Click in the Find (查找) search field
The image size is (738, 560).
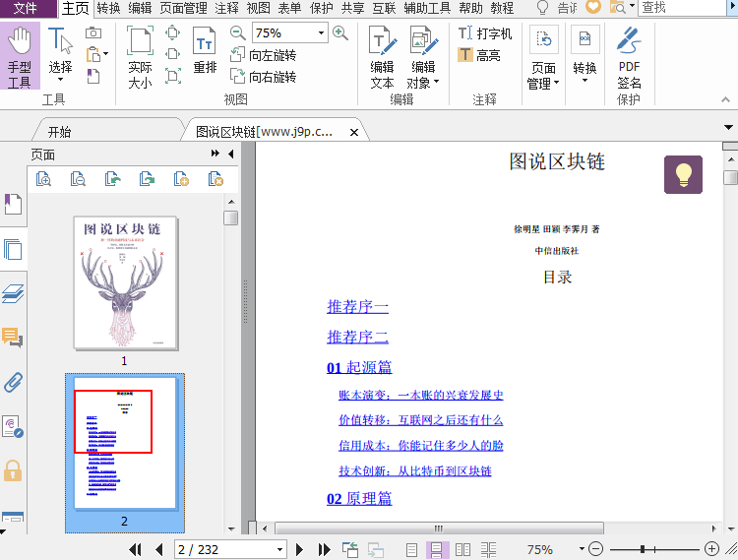(x=683, y=8)
